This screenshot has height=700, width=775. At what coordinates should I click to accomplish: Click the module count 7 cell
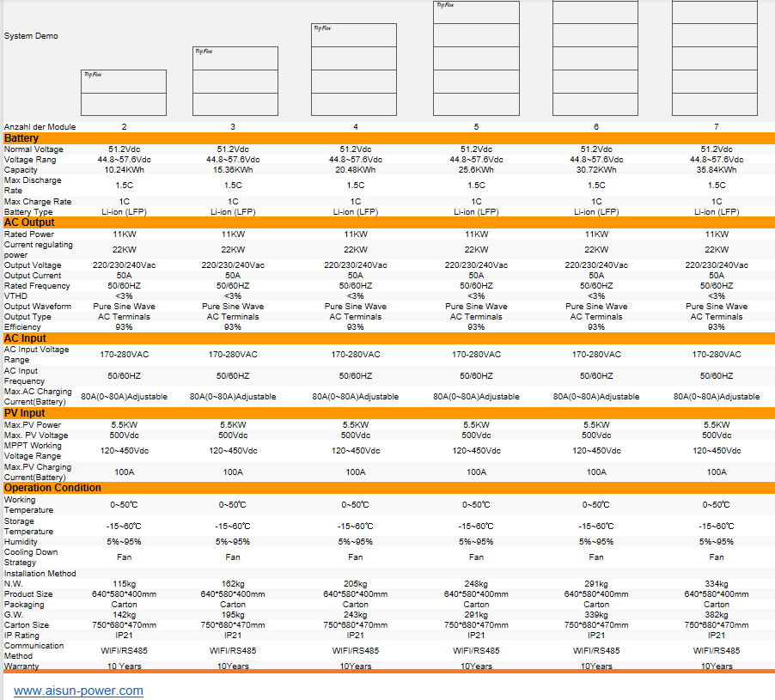pyautogui.click(x=717, y=127)
